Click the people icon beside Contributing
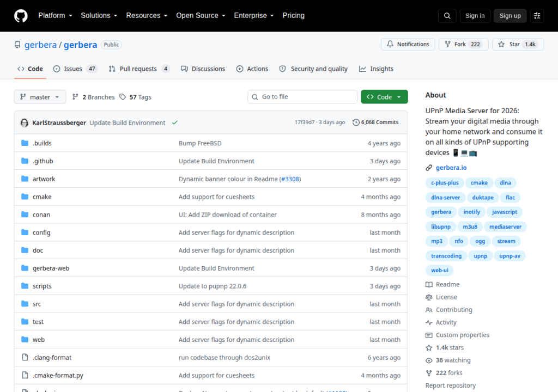 (429, 310)
